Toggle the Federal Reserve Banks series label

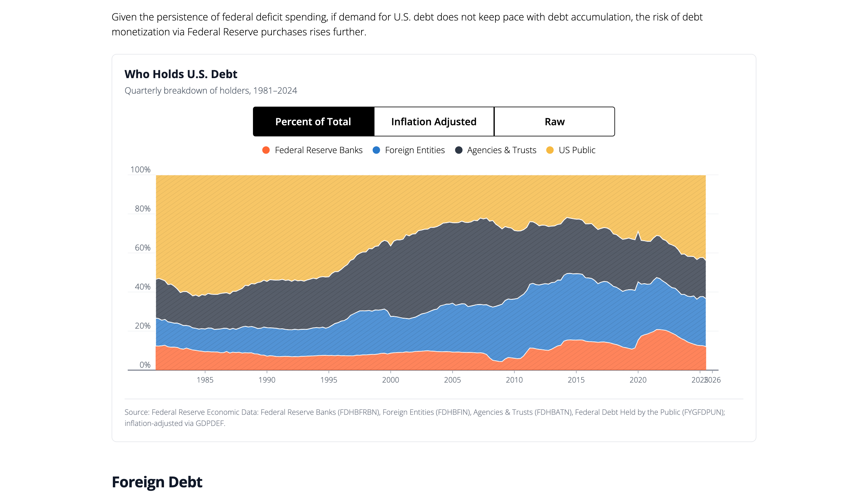[x=318, y=150]
